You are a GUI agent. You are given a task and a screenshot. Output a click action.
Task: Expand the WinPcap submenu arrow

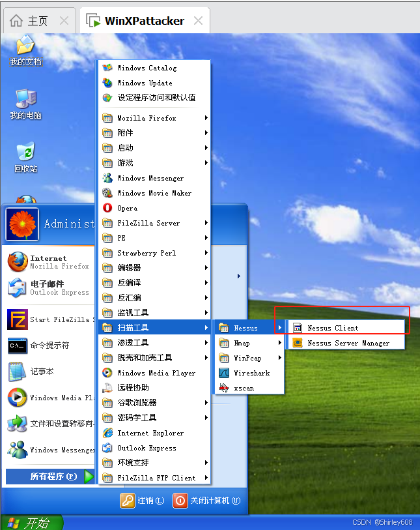280,358
